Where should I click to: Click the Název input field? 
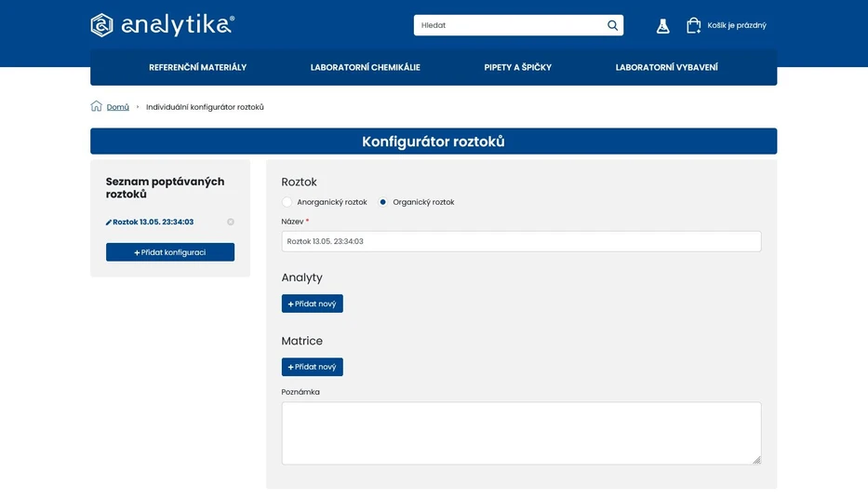pos(521,242)
